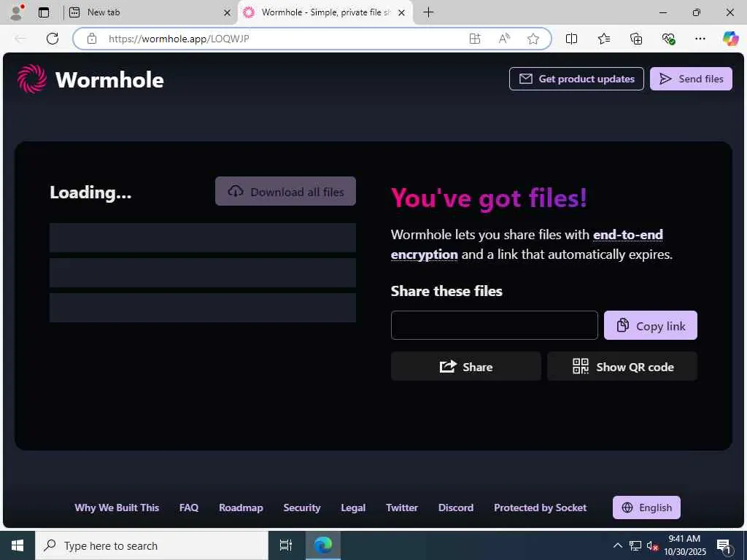Open the Favorites list icon
747x560 pixels.
tap(603, 39)
